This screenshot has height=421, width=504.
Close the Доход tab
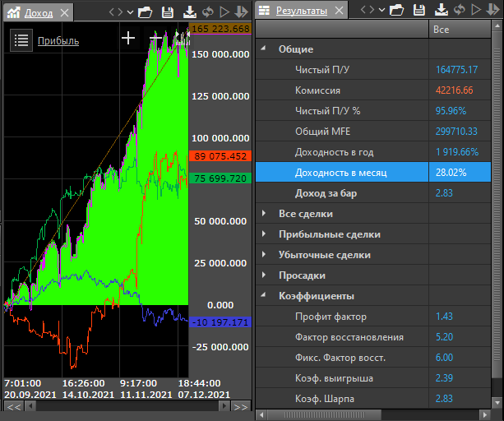(65, 13)
